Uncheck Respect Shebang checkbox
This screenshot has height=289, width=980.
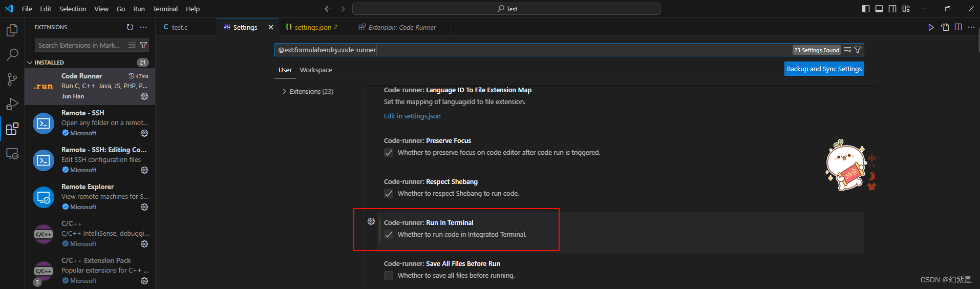(x=389, y=194)
